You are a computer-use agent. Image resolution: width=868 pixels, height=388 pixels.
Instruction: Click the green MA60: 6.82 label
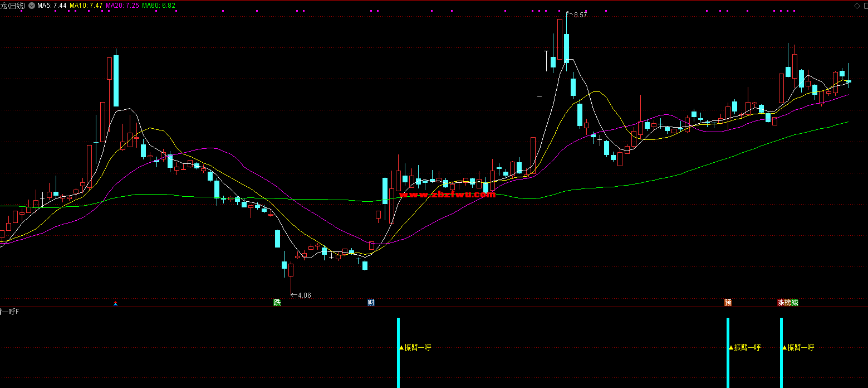159,6
